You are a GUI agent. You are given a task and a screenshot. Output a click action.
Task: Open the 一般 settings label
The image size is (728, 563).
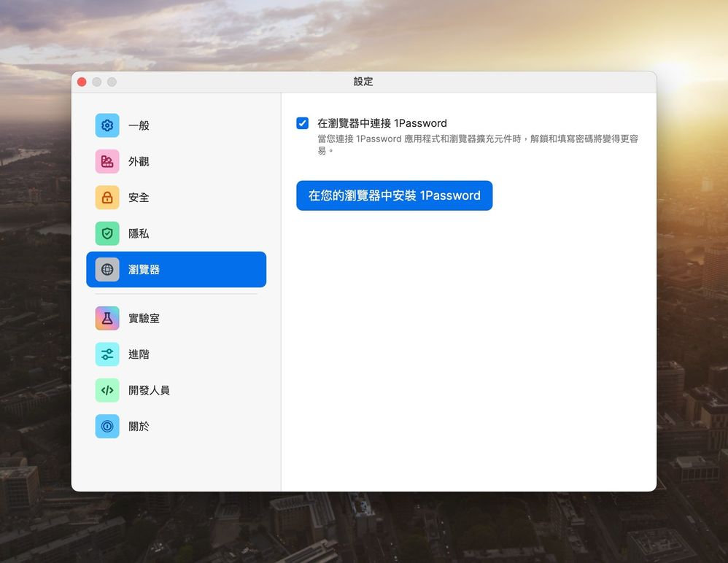coord(139,125)
